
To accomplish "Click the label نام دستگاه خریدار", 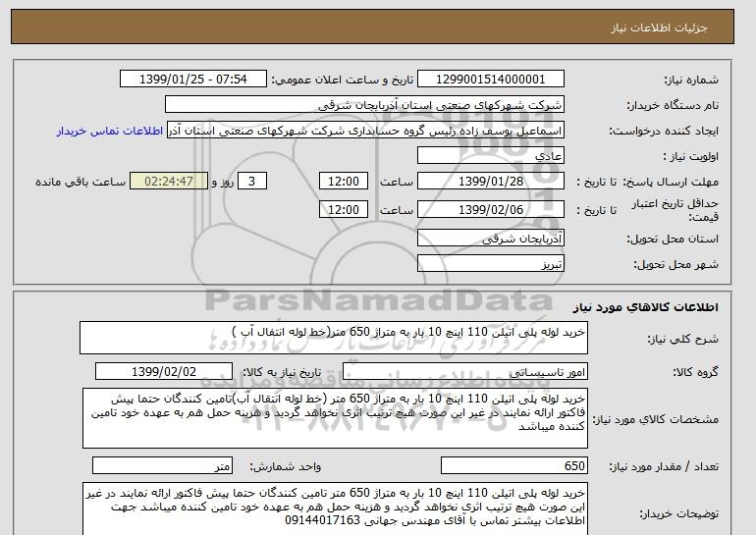I will click(673, 105).
